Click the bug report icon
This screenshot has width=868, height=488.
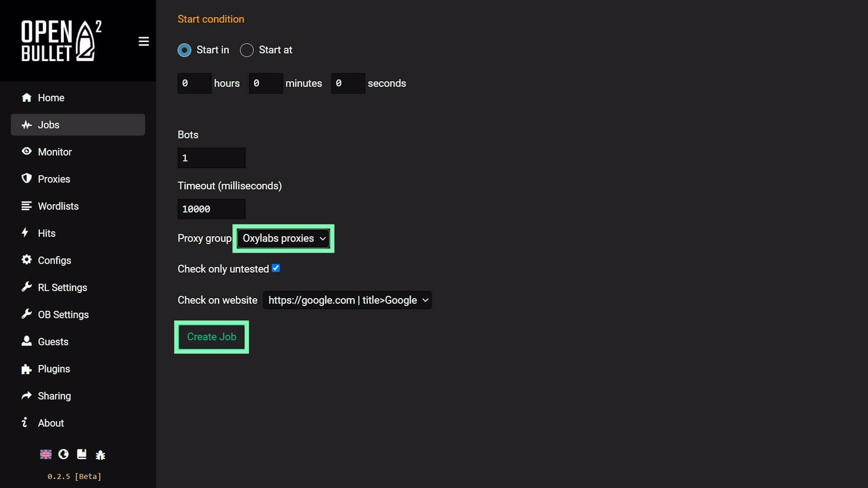(100, 455)
